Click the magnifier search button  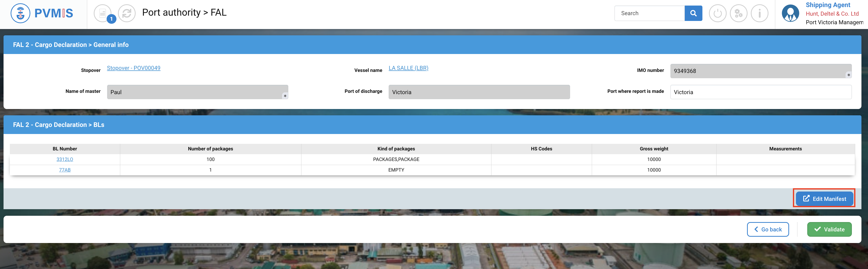point(693,13)
